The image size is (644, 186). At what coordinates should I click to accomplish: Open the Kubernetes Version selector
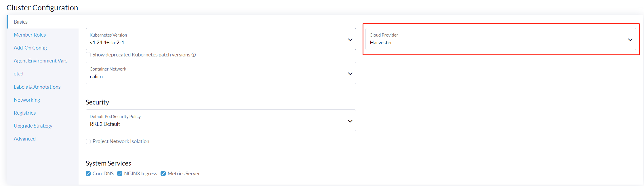coord(221,39)
